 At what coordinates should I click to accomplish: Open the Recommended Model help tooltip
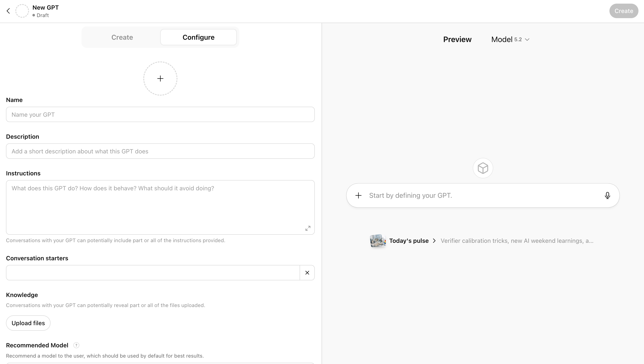76,345
